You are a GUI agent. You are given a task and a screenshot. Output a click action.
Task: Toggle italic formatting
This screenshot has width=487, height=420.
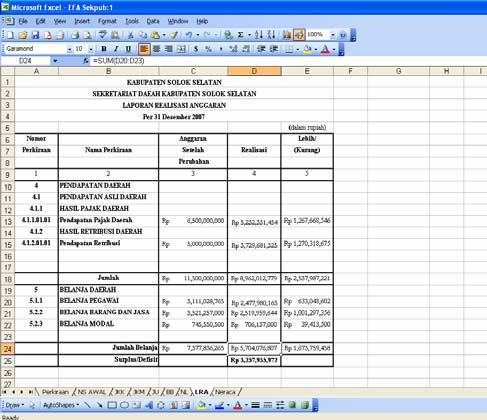click(116, 49)
